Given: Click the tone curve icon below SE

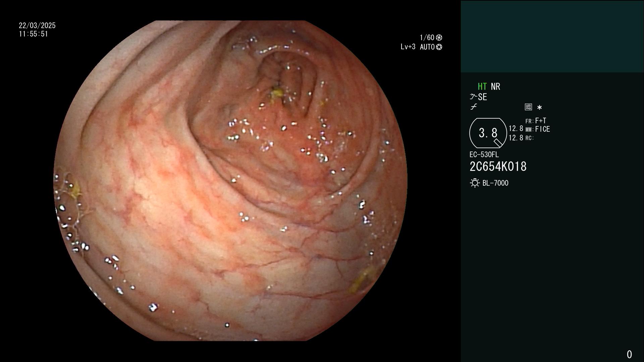Looking at the screenshot, I should (x=474, y=107).
